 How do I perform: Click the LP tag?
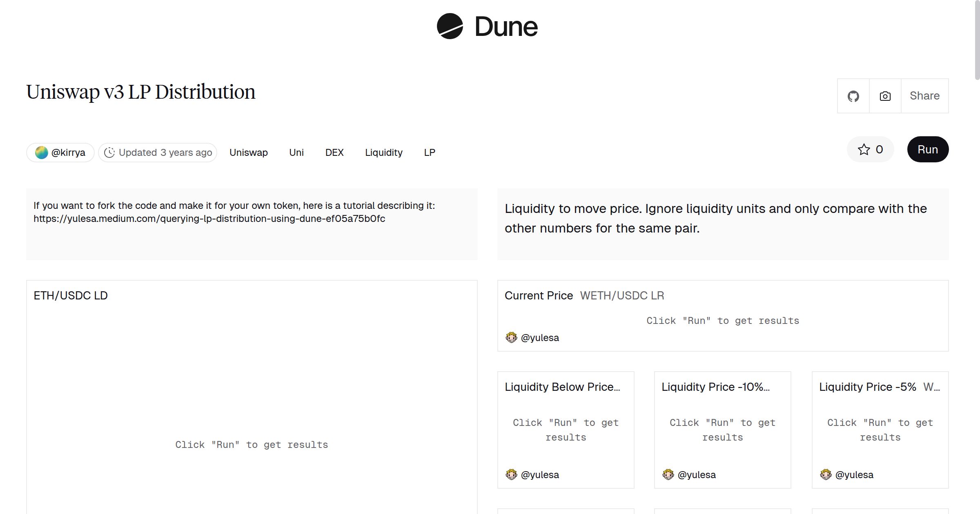[x=430, y=152]
